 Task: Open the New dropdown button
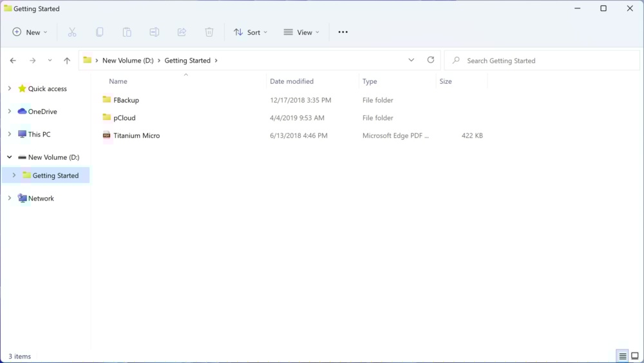pyautogui.click(x=30, y=32)
